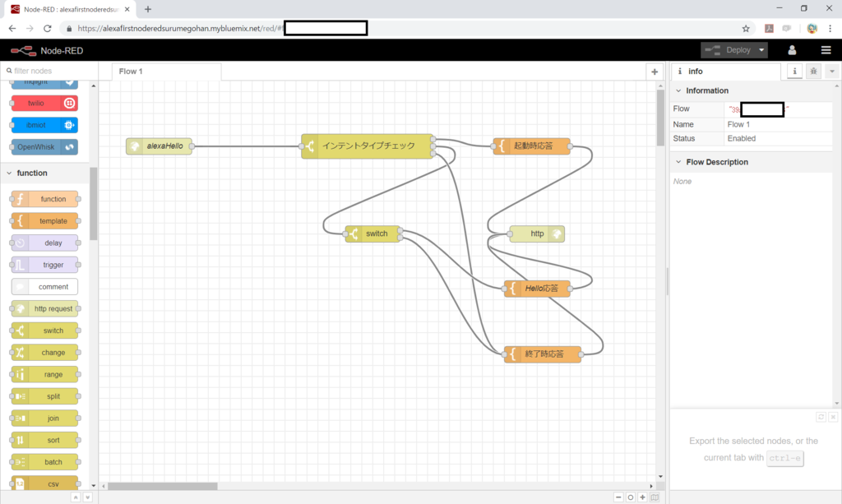Click the Node-RED logo header

[47, 50]
